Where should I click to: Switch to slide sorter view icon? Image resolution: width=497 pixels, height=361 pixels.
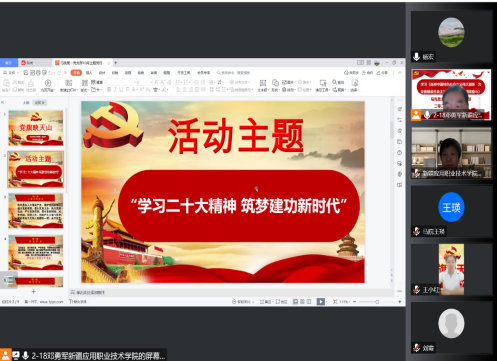tap(302, 302)
